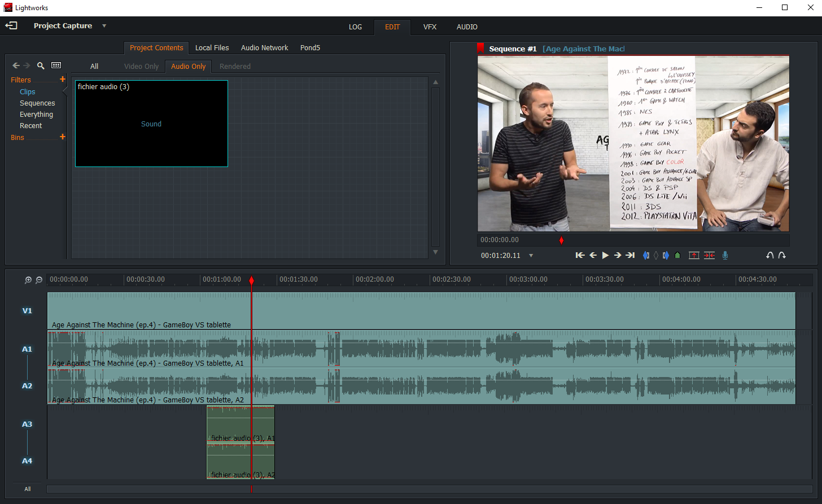Switch to list view icon in browser
Viewport: 822px width, 504px height.
point(56,65)
